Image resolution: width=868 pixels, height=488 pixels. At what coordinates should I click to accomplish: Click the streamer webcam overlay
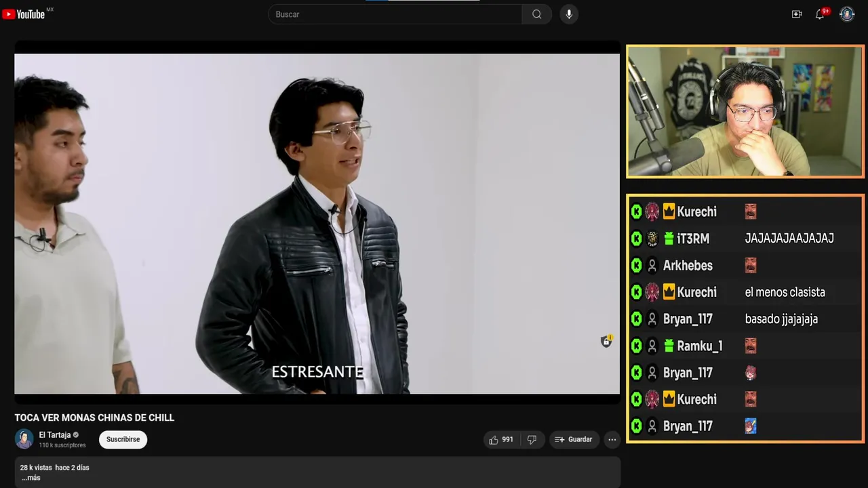[x=745, y=111]
